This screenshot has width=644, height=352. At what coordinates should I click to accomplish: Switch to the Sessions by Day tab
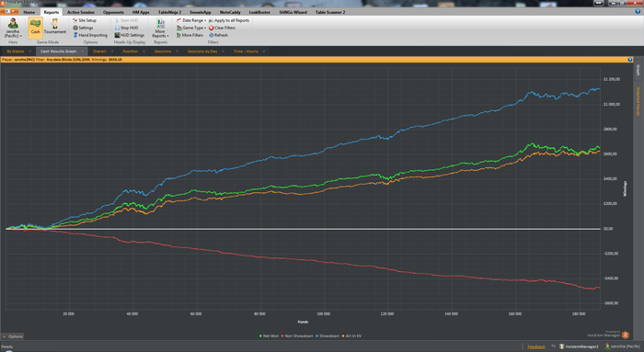click(202, 51)
